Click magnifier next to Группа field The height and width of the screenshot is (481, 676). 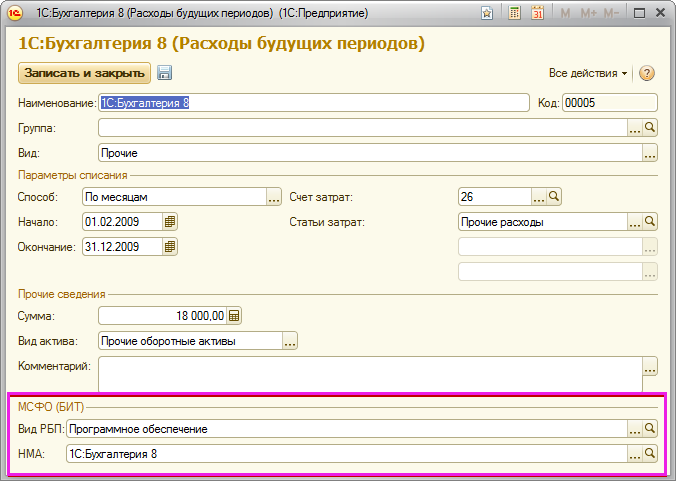click(x=649, y=128)
